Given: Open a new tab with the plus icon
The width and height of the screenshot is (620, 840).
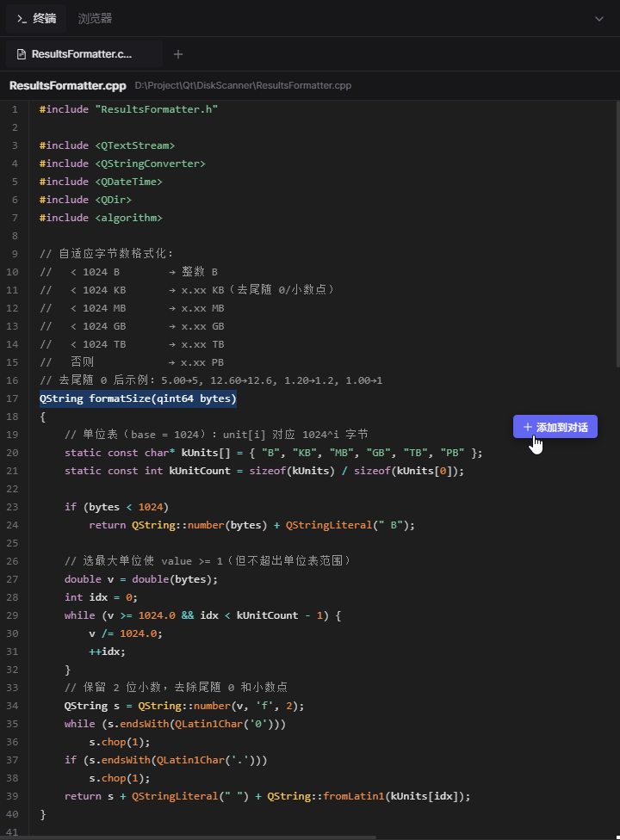Looking at the screenshot, I should (x=178, y=54).
